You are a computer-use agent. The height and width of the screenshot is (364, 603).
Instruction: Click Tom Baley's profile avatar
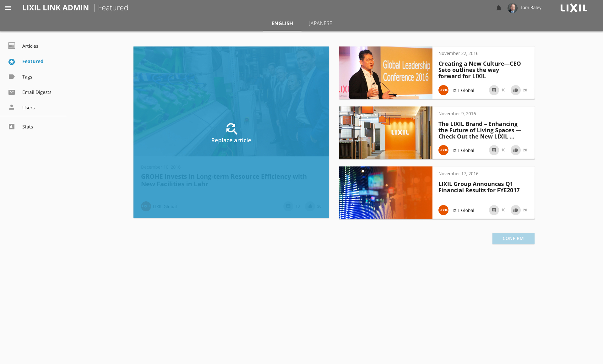[513, 8]
